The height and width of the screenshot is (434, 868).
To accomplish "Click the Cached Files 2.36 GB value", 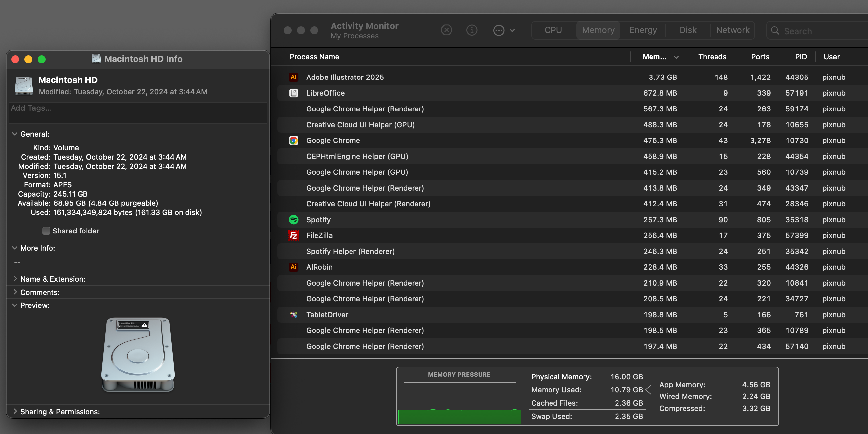I will coord(628,403).
